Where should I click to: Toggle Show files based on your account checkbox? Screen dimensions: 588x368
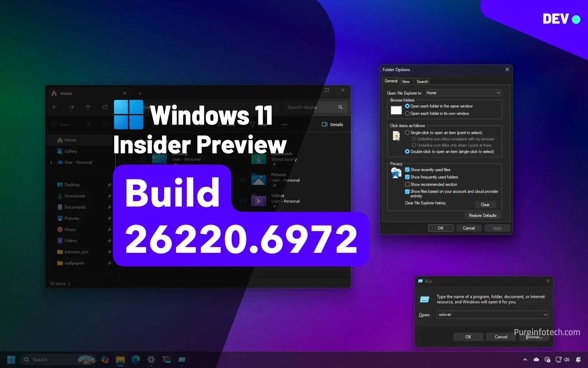[407, 192]
